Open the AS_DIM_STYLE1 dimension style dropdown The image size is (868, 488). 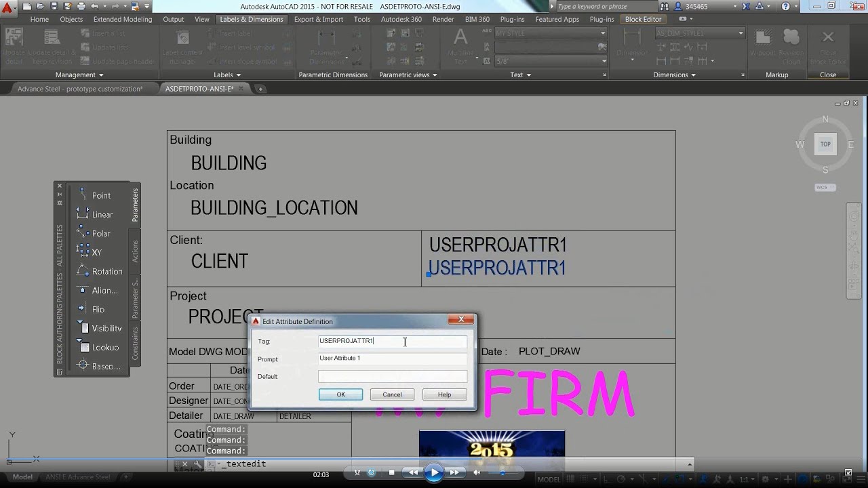[741, 33]
